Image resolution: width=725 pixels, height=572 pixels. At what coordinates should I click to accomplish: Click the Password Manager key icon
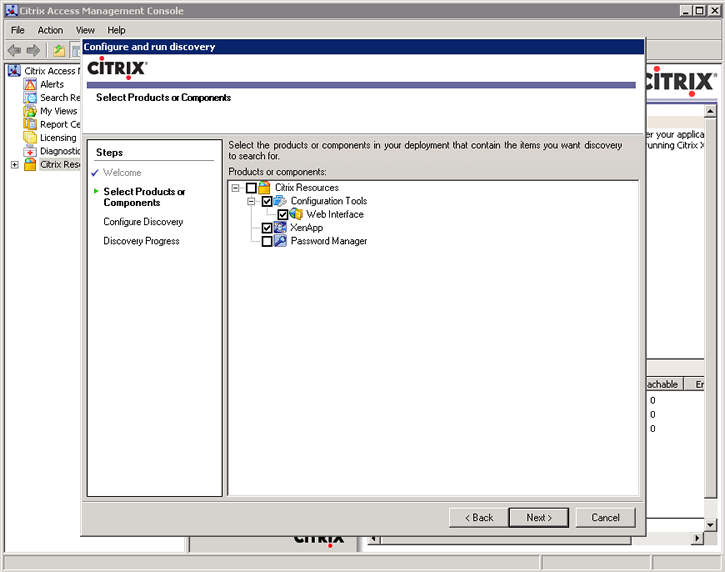[280, 241]
